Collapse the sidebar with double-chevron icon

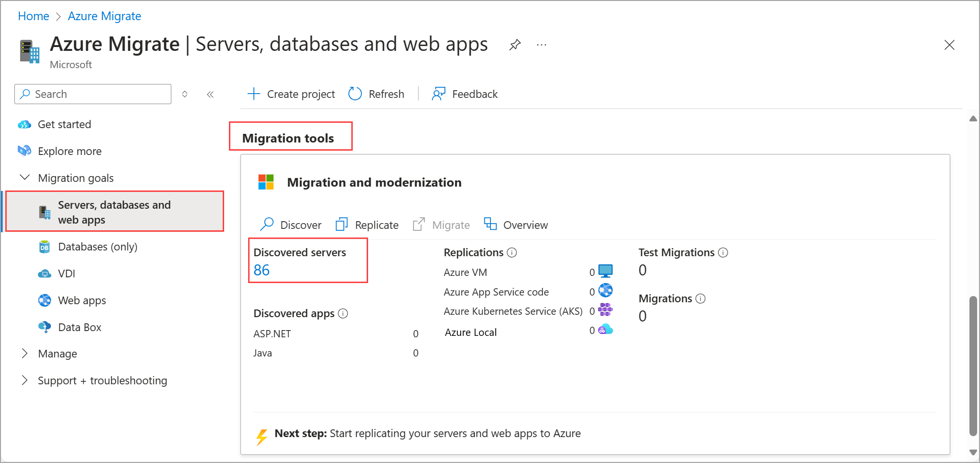(x=210, y=95)
